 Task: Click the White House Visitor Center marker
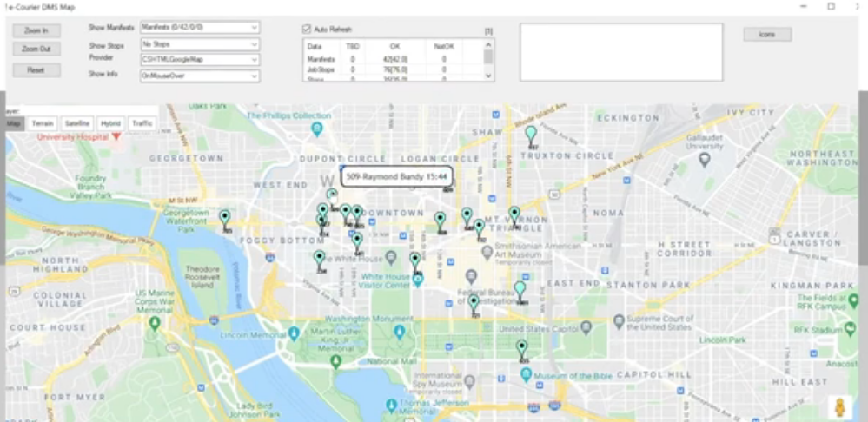tap(419, 280)
